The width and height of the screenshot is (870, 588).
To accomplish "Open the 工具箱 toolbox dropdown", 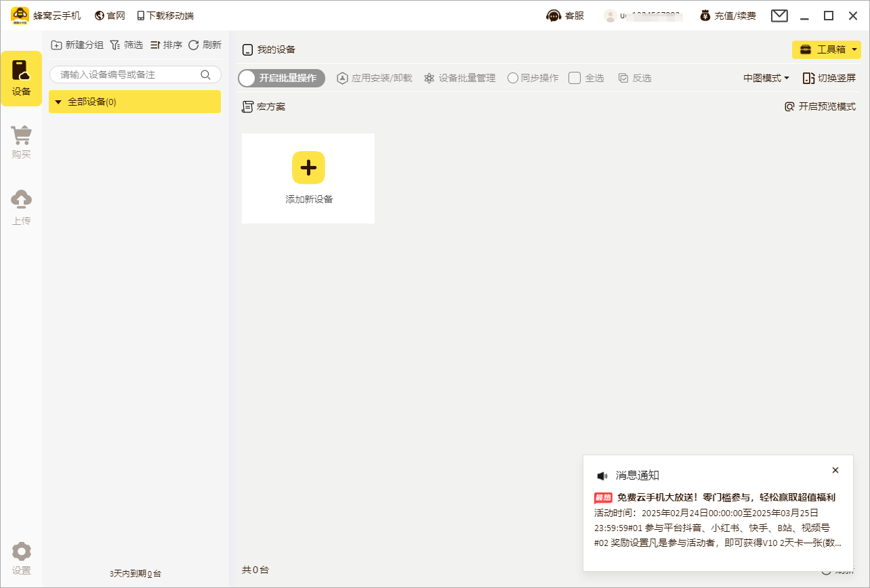I will tap(826, 49).
